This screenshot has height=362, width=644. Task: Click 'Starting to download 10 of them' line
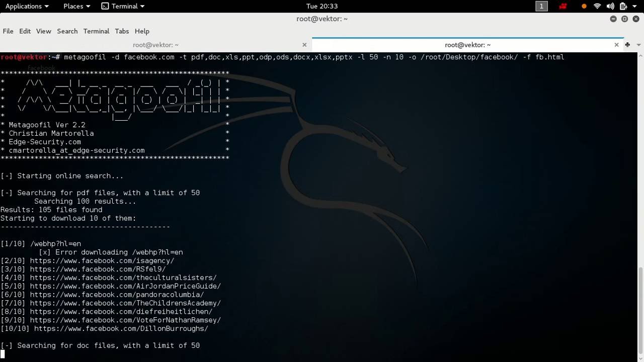68,218
